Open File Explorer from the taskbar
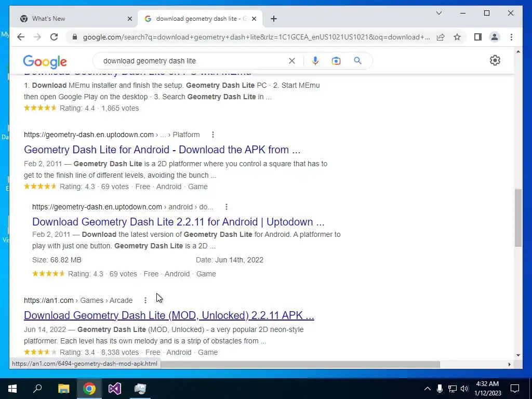Viewport: 532px width, 399px height. pos(63,389)
